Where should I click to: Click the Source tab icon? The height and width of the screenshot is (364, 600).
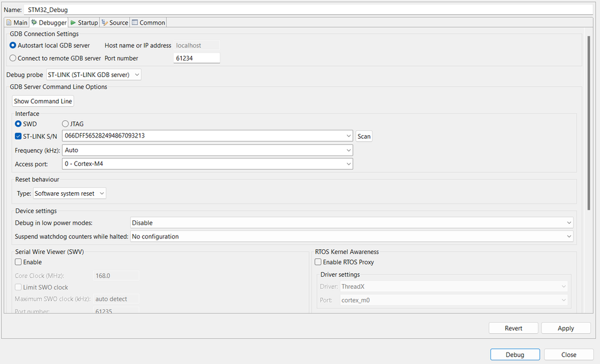point(105,23)
